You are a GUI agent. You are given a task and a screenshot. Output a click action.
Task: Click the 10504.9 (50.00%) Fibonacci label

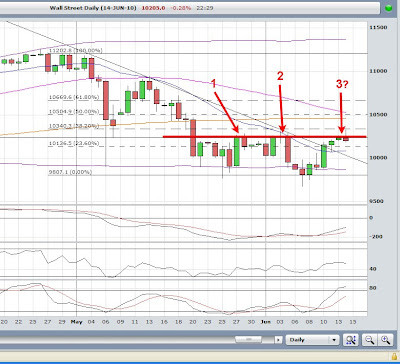click(74, 111)
